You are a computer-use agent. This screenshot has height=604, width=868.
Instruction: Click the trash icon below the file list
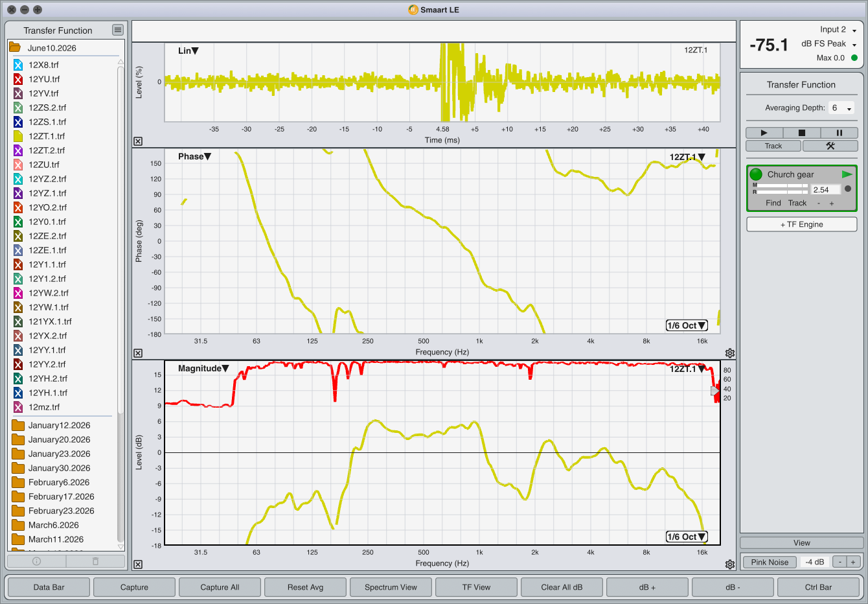96,561
